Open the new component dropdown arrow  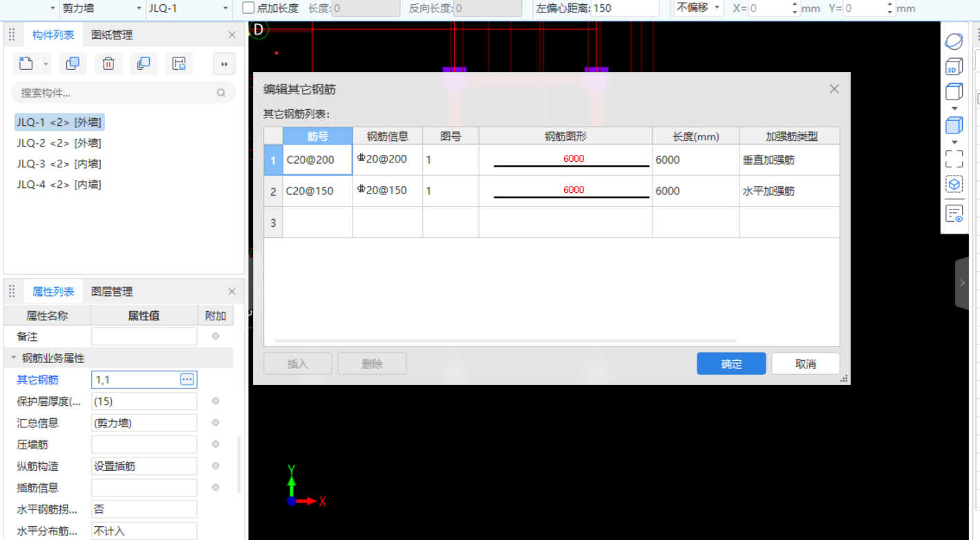click(x=46, y=64)
